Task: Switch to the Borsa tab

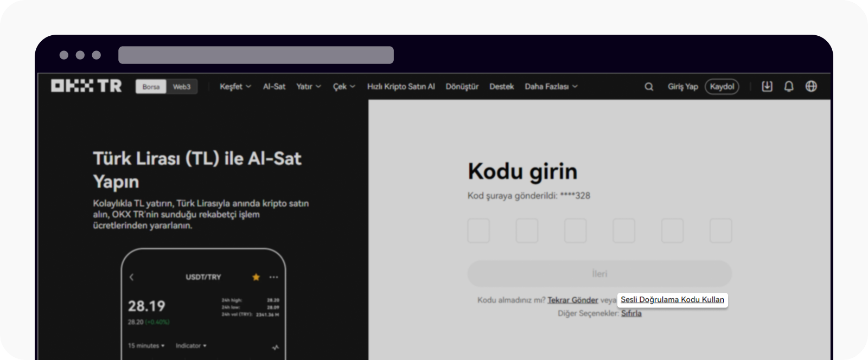Action: click(151, 87)
